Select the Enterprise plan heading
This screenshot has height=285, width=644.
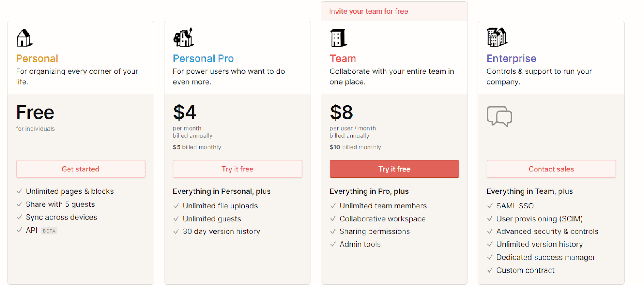click(x=511, y=58)
